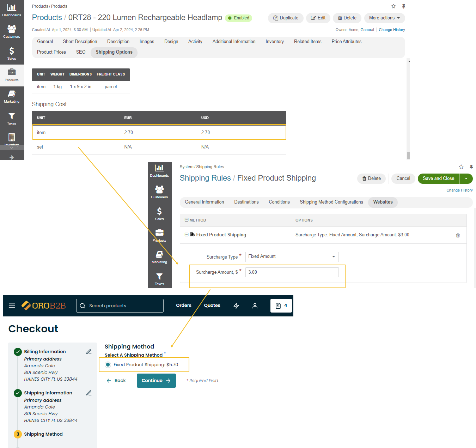This screenshot has height=448, width=476.
Task: Edit Shipping Information pencil icon
Action: (89, 393)
